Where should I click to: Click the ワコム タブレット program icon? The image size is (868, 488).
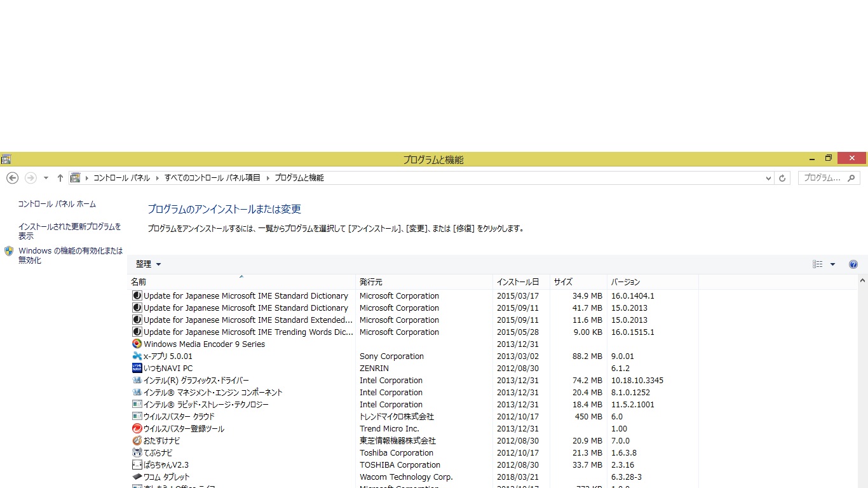pyautogui.click(x=137, y=477)
